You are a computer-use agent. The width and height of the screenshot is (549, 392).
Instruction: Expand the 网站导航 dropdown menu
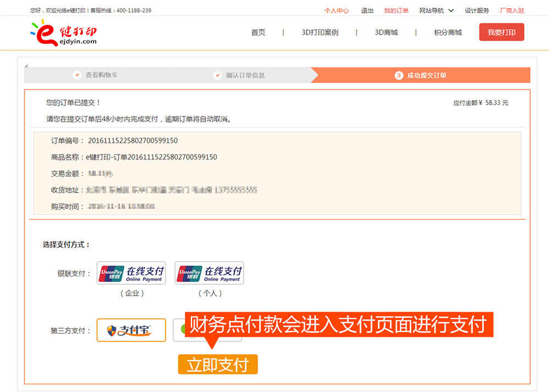[x=436, y=10]
